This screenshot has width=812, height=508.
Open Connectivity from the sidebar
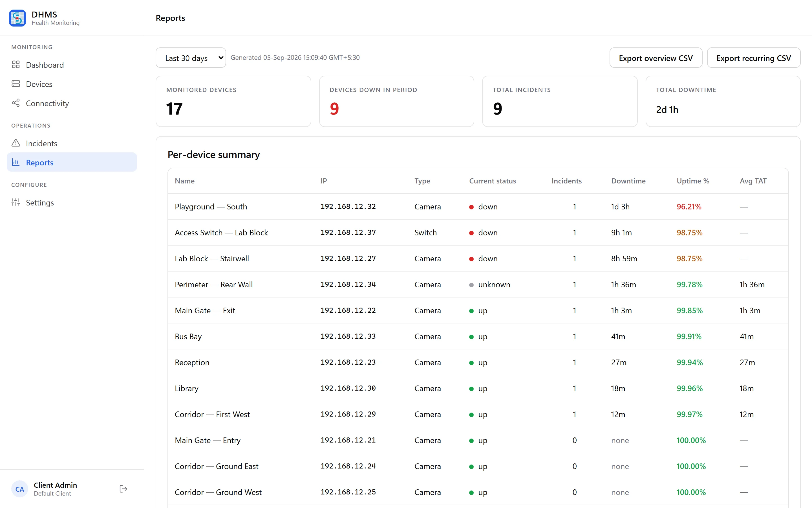click(x=72, y=103)
